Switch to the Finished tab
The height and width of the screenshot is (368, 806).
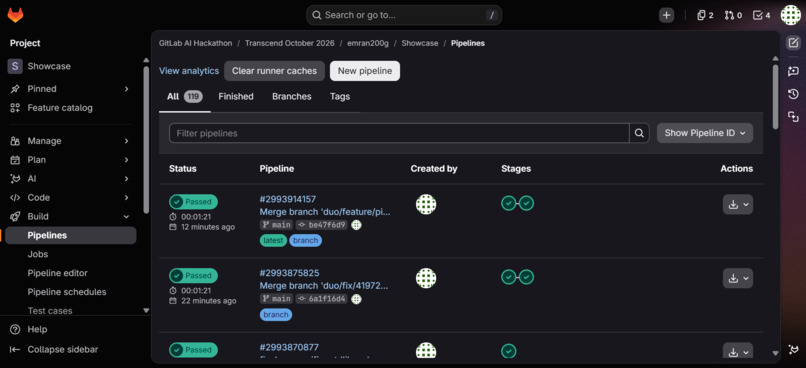tap(236, 97)
